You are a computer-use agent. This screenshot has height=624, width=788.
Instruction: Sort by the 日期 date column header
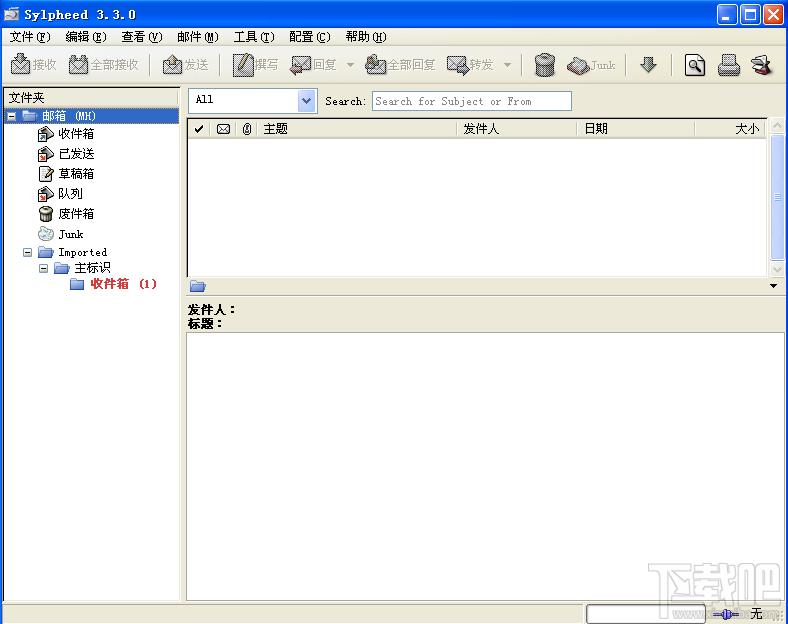pos(636,129)
